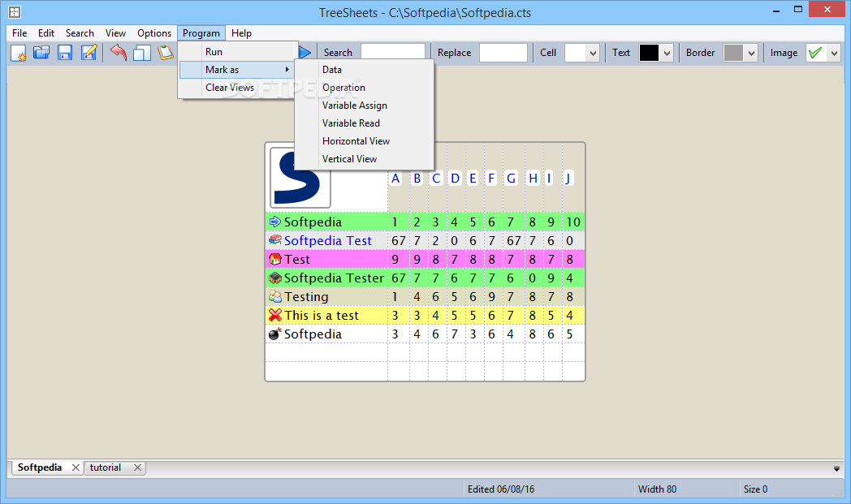Select column header cell G
The image size is (851, 504).
click(x=511, y=178)
